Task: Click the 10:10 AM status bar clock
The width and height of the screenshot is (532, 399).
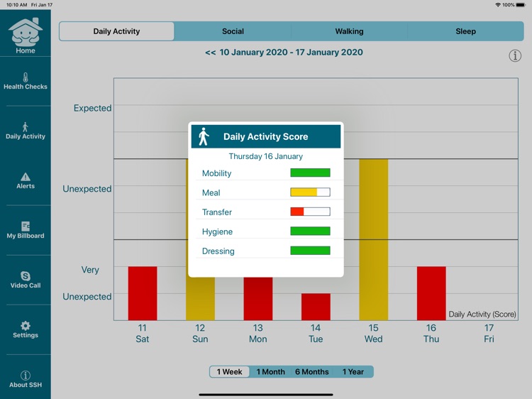Action: tap(16, 5)
